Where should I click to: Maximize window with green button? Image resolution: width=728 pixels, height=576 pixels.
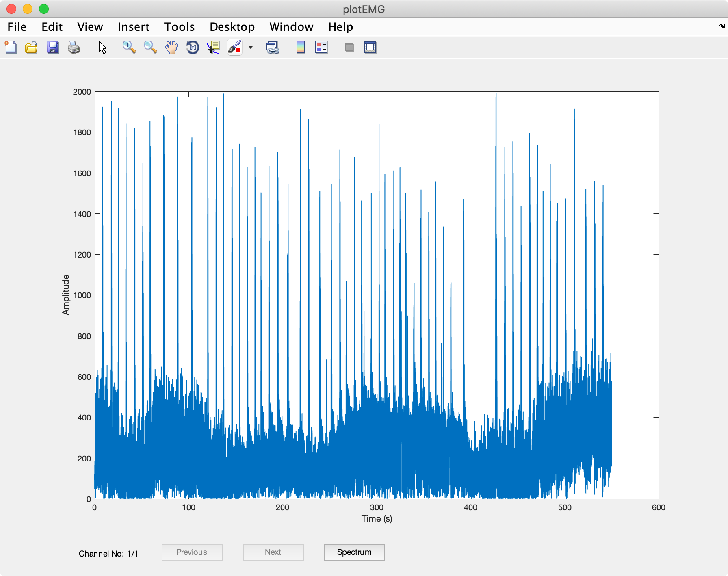coord(44,9)
